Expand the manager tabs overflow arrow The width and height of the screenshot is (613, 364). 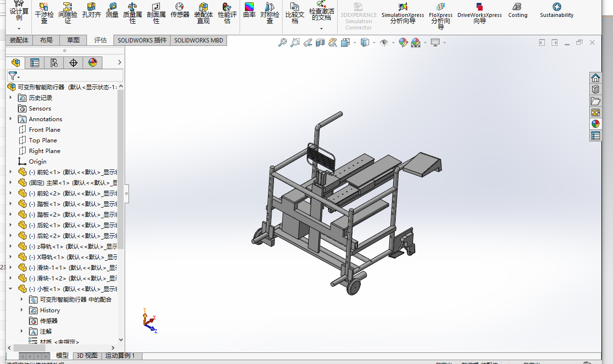coord(120,63)
